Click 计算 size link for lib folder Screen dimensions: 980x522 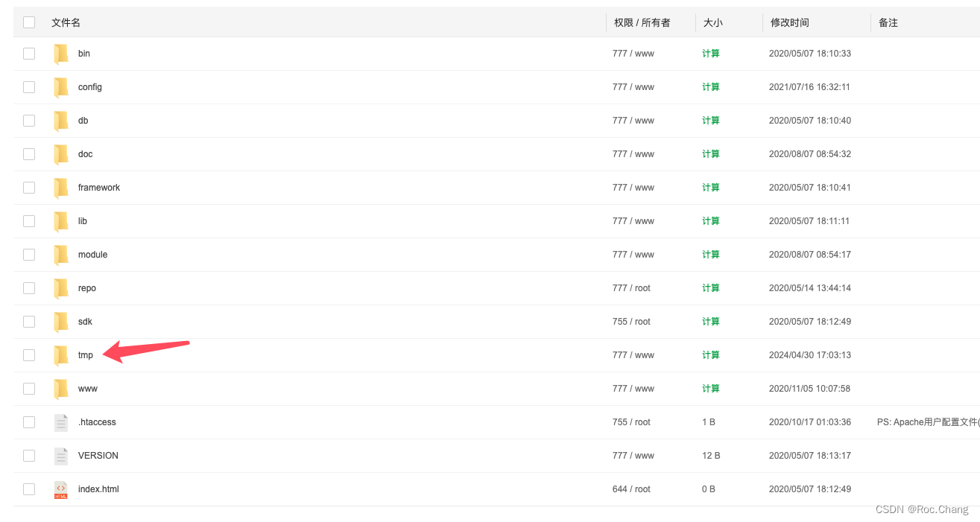pos(711,221)
